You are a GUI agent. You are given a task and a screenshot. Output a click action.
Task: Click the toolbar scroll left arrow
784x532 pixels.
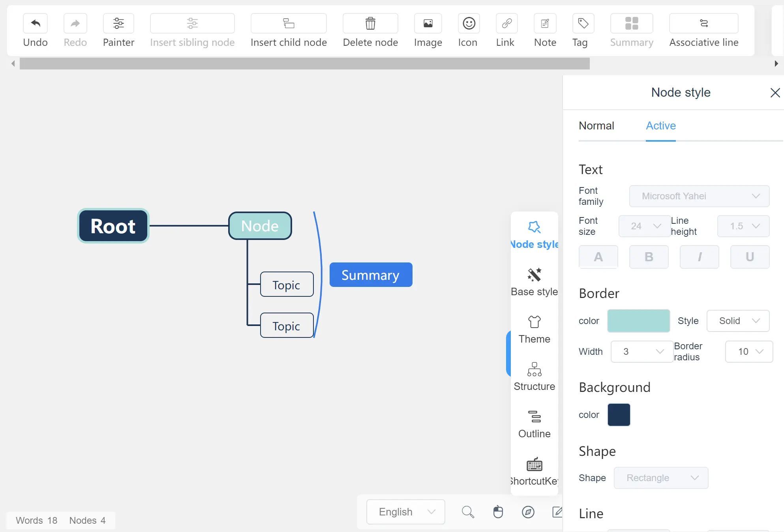[13, 64]
